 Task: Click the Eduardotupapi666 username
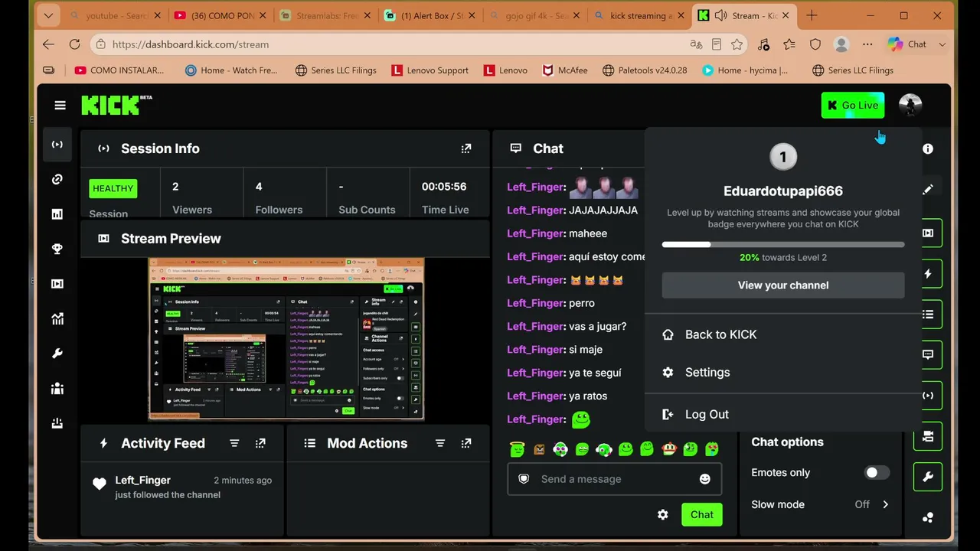pos(783,191)
